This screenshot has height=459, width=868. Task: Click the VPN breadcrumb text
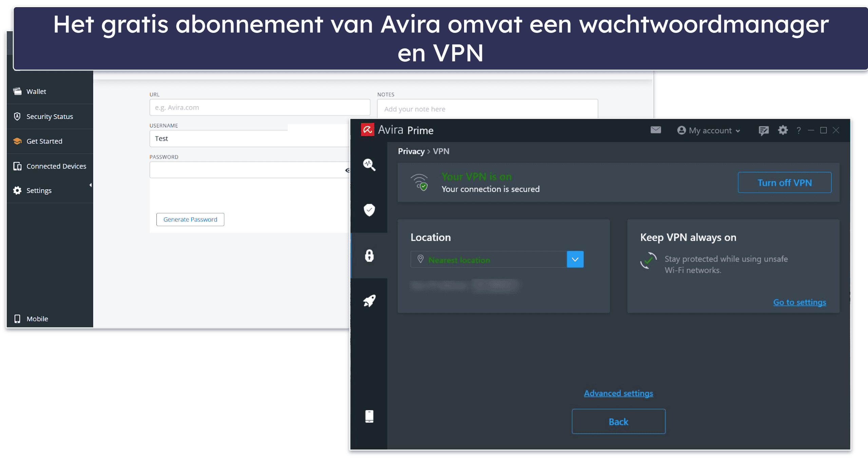(441, 151)
